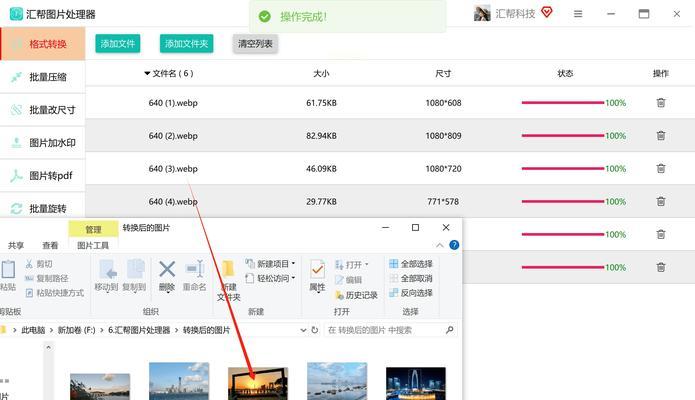
Task: Click the red heart VIP icon
Action: click(x=547, y=12)
